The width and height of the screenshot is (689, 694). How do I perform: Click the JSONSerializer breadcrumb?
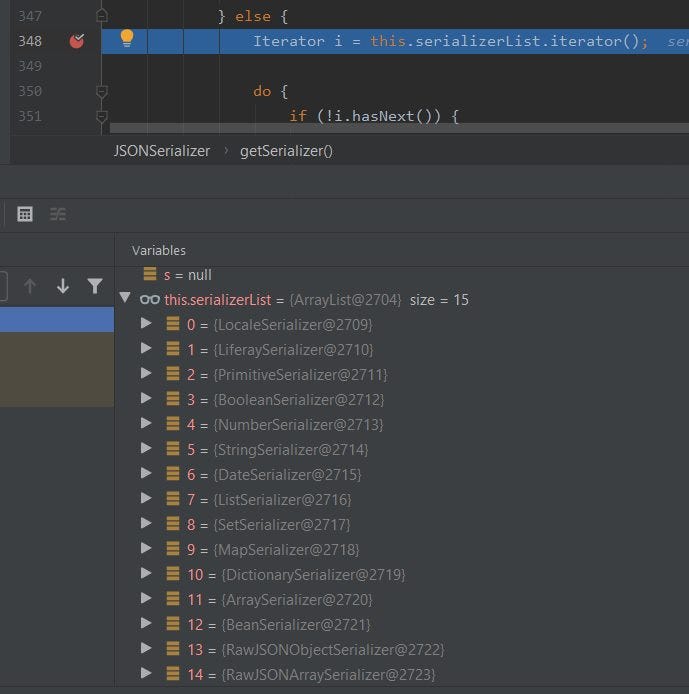point(162,151)
